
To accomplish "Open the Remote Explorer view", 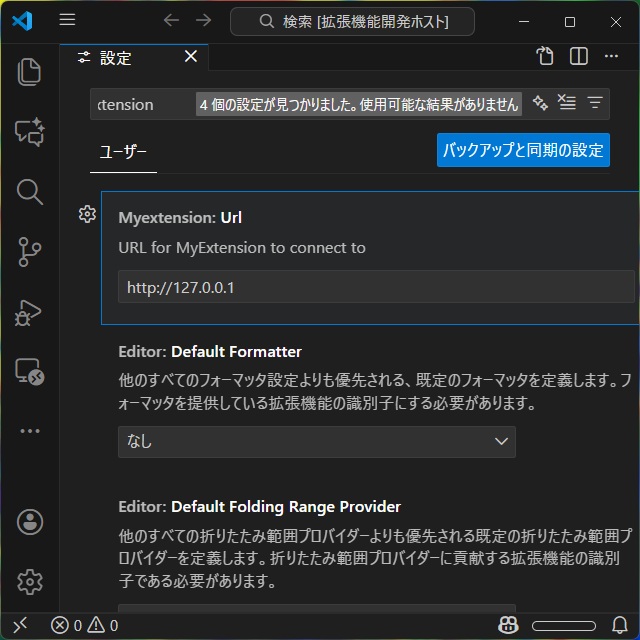I will tap(29, 372).
